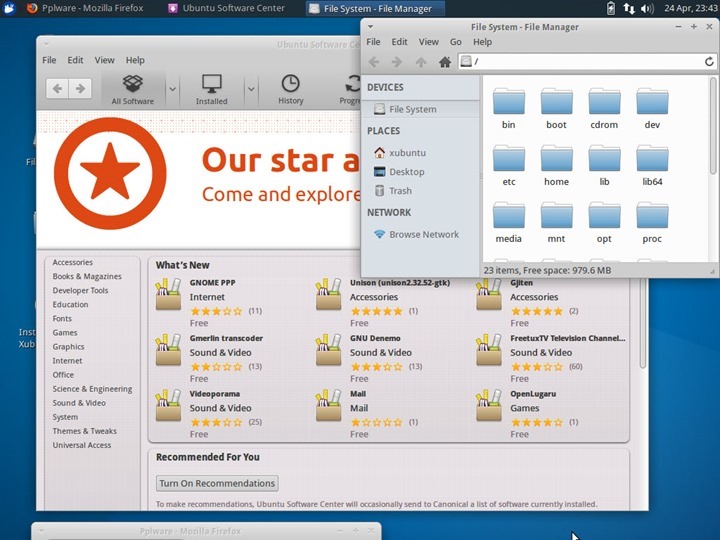The height and width of the screenshot is (540, 720).
Task: Open the boot folder
Action: [556, 109]
